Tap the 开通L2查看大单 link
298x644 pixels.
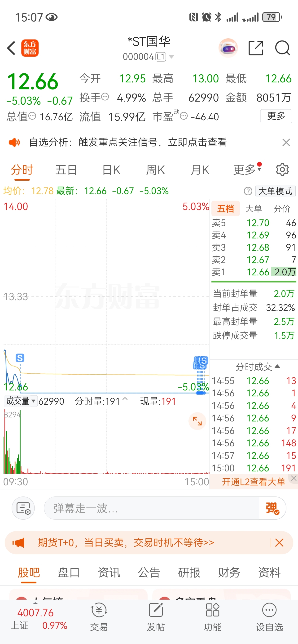pyautogui.click(x=253, y=482)
